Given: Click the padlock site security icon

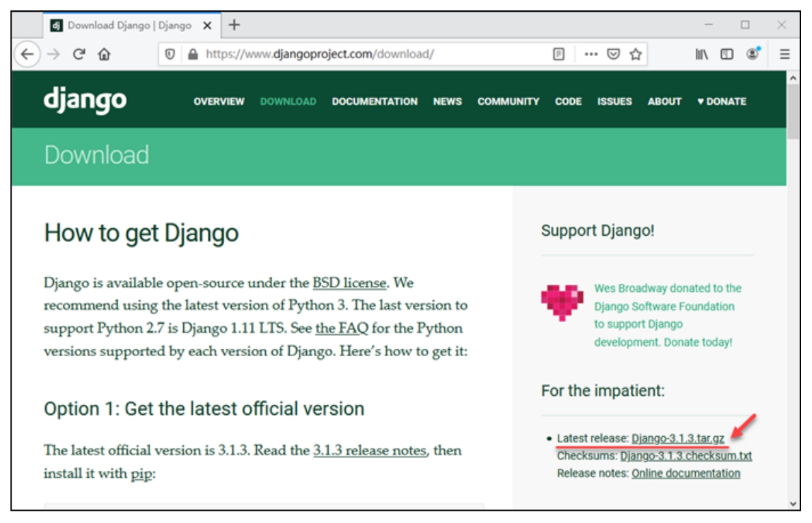Looking at the screenshot, I should (x=193, y=54).
